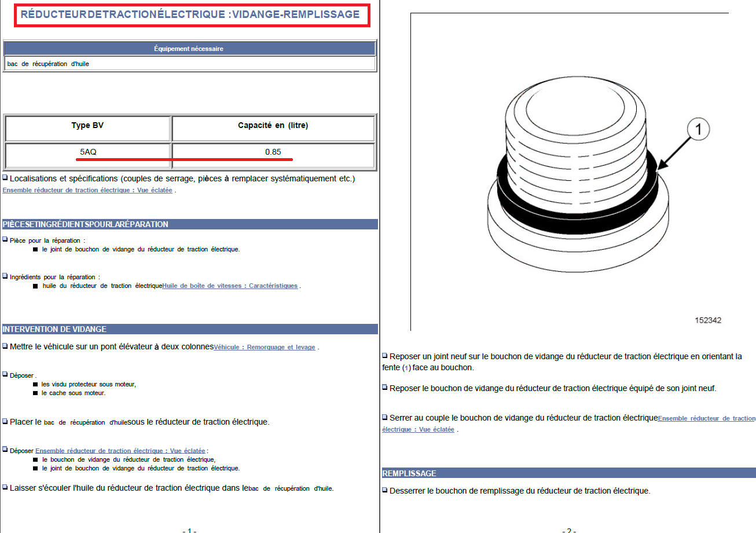This screenshot has height=533, width=756.
Task: Select the "Équipement nécessaire" table header
Action: pos(189,49)
